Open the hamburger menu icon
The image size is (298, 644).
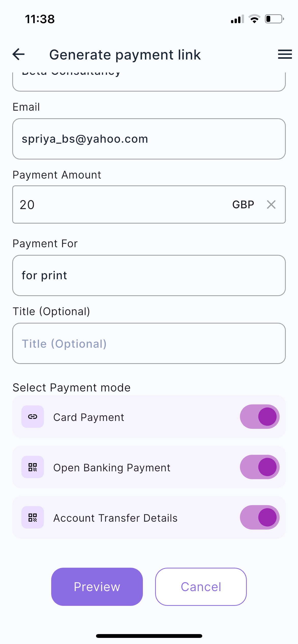coord(285,54)
